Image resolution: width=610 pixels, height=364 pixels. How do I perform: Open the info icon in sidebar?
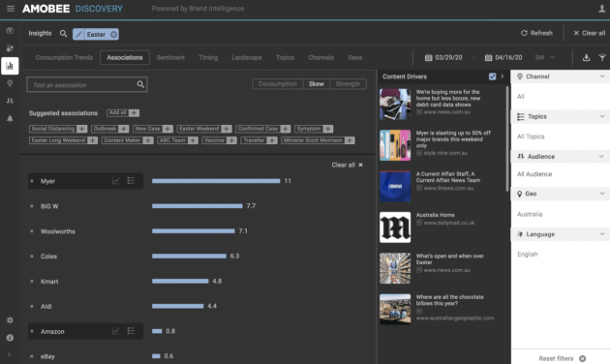point(10,338)
